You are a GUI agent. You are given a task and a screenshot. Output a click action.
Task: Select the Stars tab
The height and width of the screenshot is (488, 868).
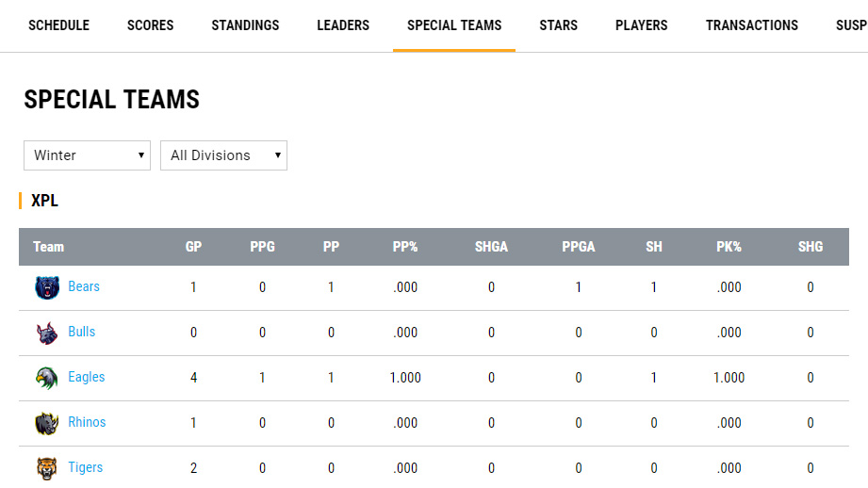coord(558,25)
